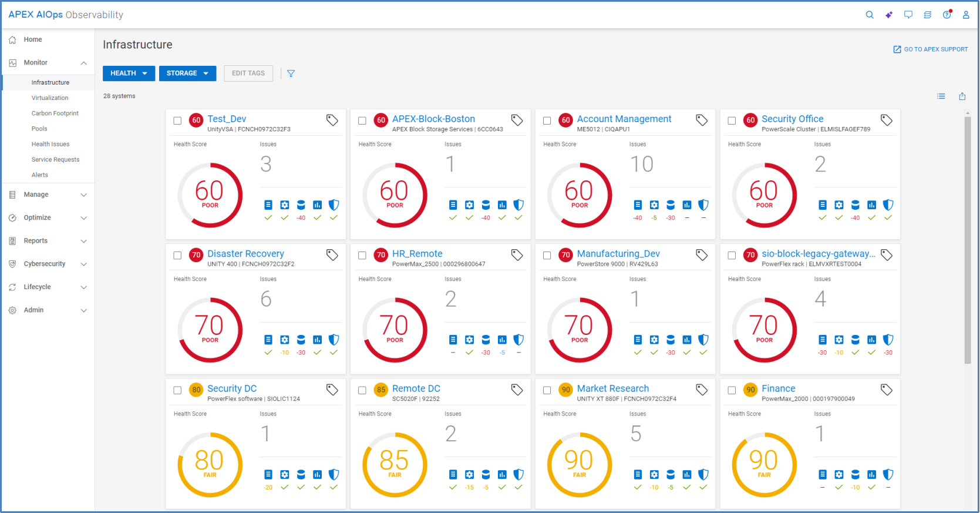Expand the Manage menu section

[x=84, y=195]
